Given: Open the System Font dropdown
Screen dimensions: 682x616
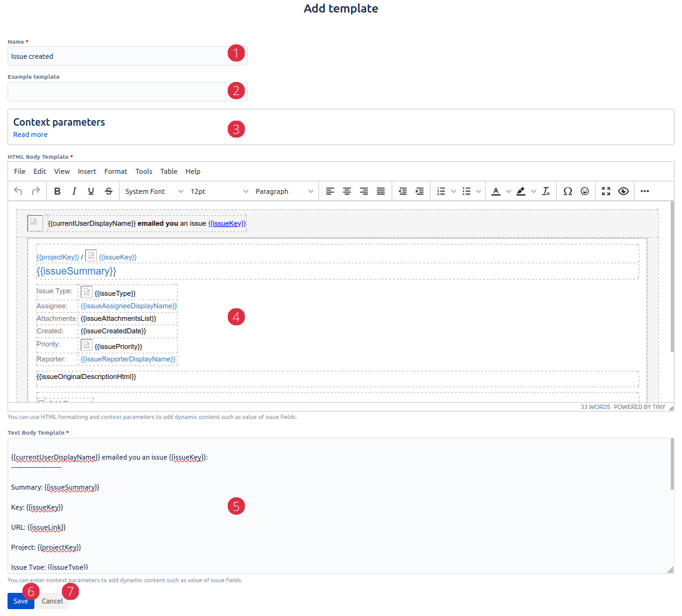Looking at the screenshot, I should [x=153, y=191].
